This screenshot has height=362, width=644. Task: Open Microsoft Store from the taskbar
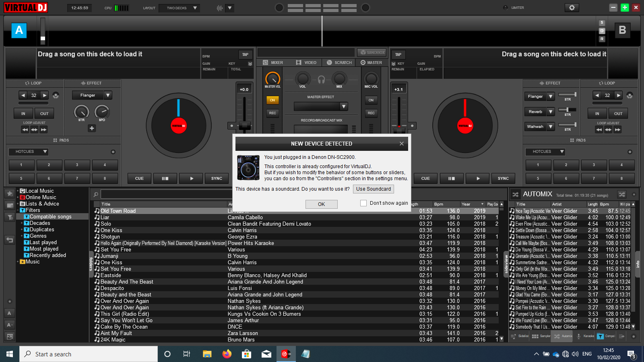click(246, 354)
